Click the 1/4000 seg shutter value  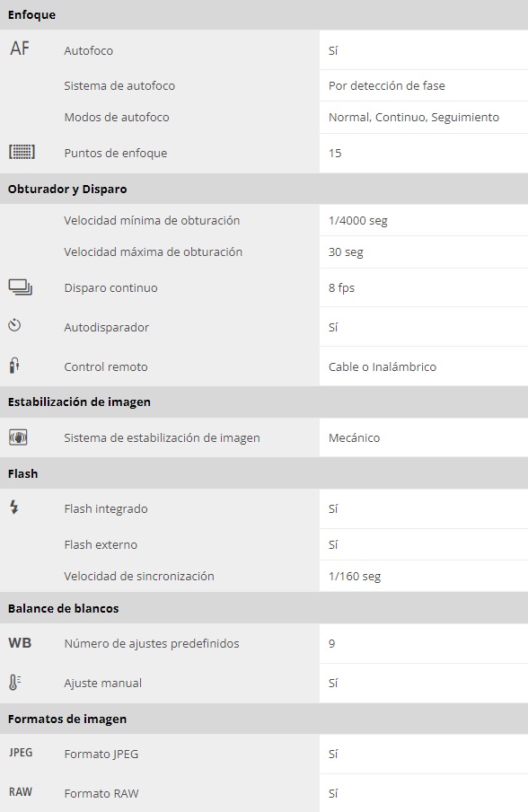(358, 221)
